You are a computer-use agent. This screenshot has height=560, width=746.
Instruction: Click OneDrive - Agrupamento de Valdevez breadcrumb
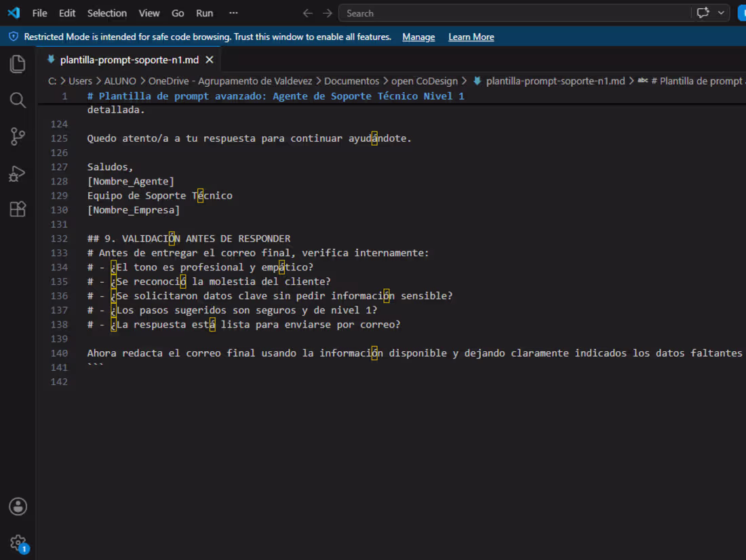(x=230, y=81)
